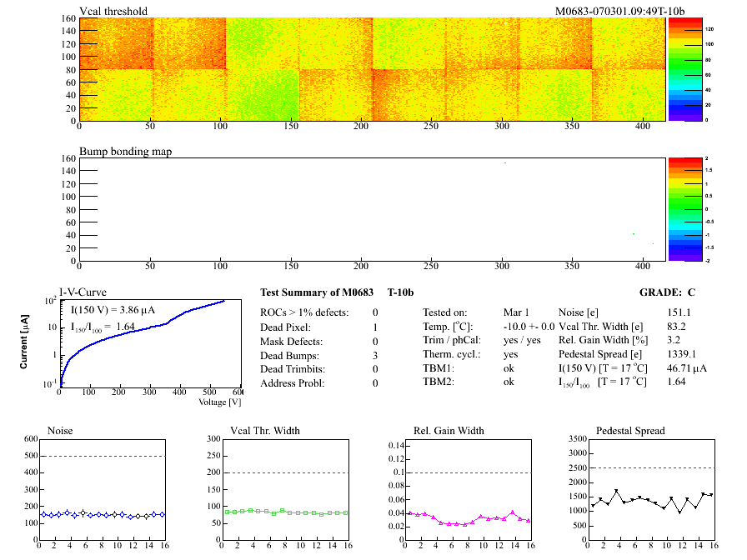Select the "I(150 V) = 3.86 µA" annotation
747x560 pixels.
(x=113, y=310)
